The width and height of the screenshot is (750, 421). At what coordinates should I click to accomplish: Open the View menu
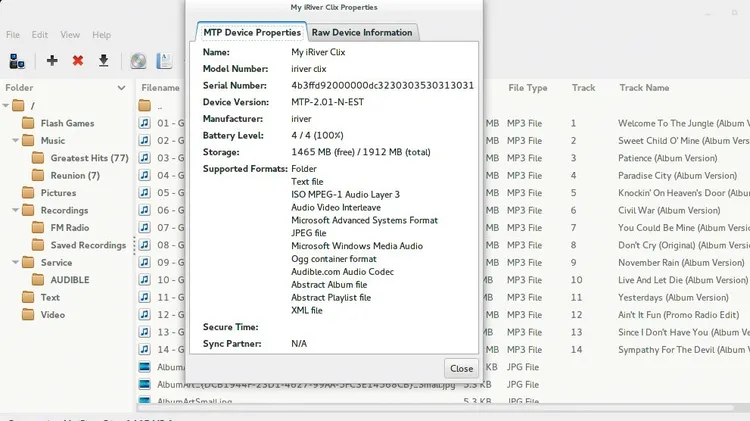click(70, 34)
